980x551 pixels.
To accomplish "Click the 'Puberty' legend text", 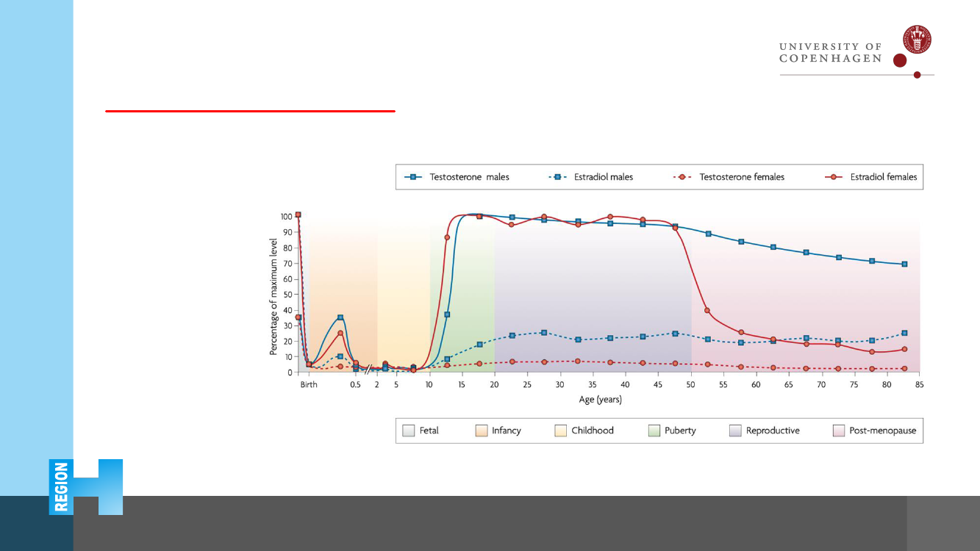I will coord(680,431).
